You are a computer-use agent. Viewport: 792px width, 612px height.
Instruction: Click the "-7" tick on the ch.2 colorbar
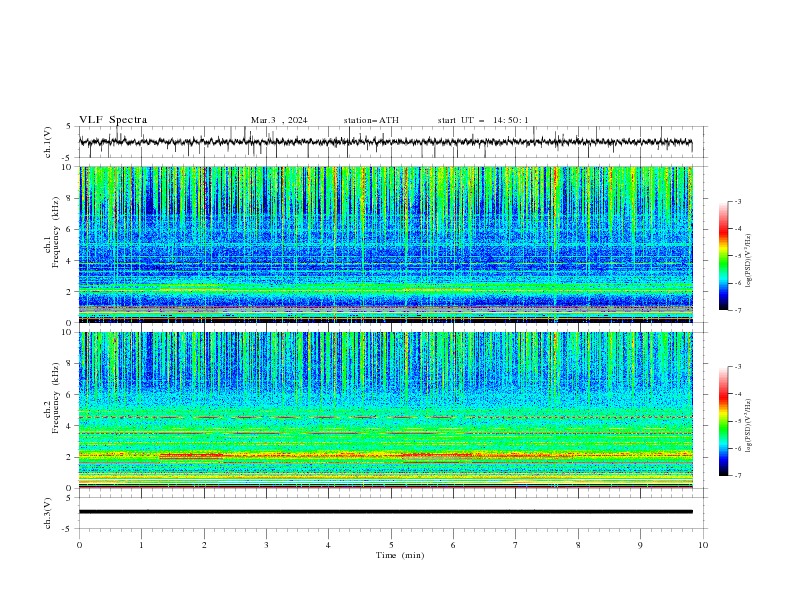click(738, 476)
